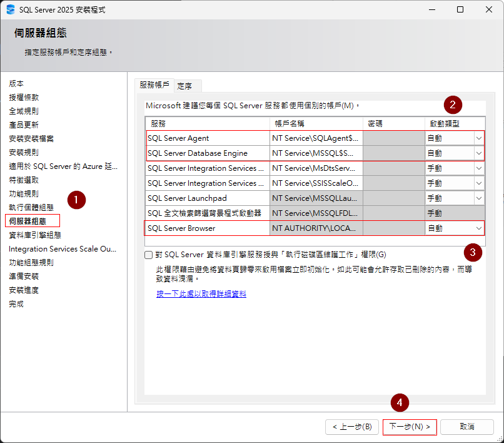The image size is (504, 443).
Task: Enable the volume maintenance task privilege checkbox
Action: point(148,255)
